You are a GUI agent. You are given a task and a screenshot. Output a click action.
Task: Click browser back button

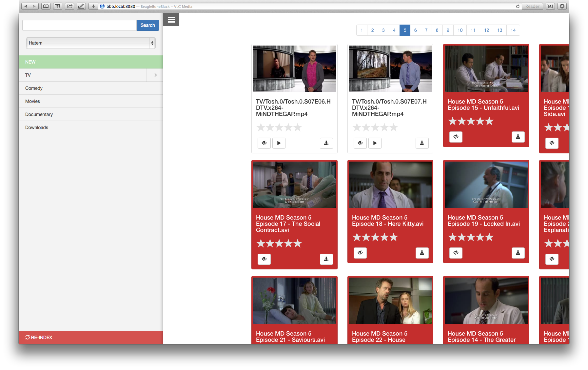click(x=26, y=6)
